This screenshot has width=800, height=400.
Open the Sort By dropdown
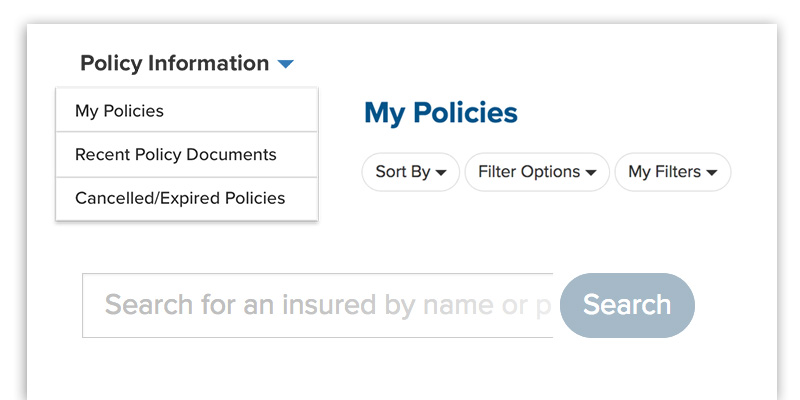[410, 172]
